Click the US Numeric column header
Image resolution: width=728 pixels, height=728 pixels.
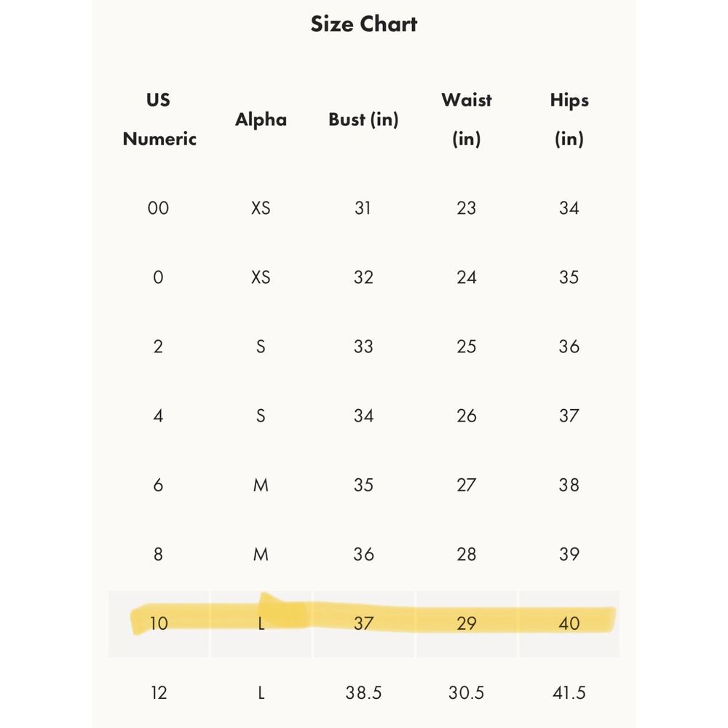159,119
